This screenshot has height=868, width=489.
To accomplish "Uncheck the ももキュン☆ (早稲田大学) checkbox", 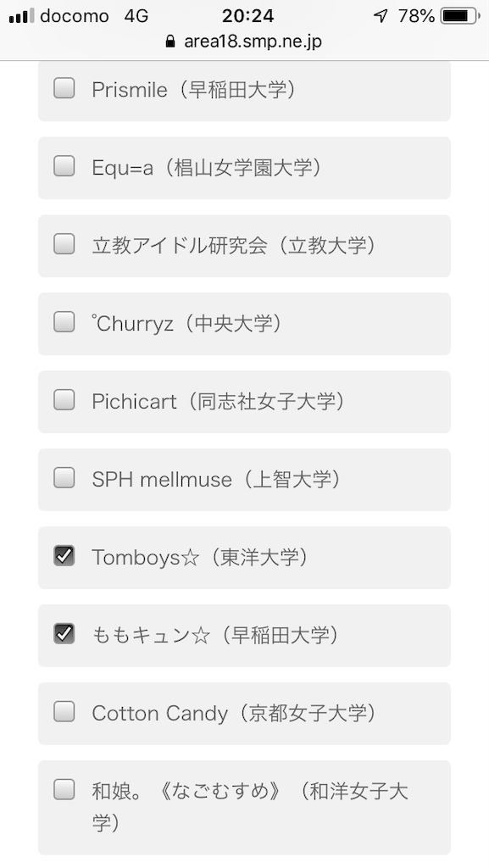I will point(64,634).
